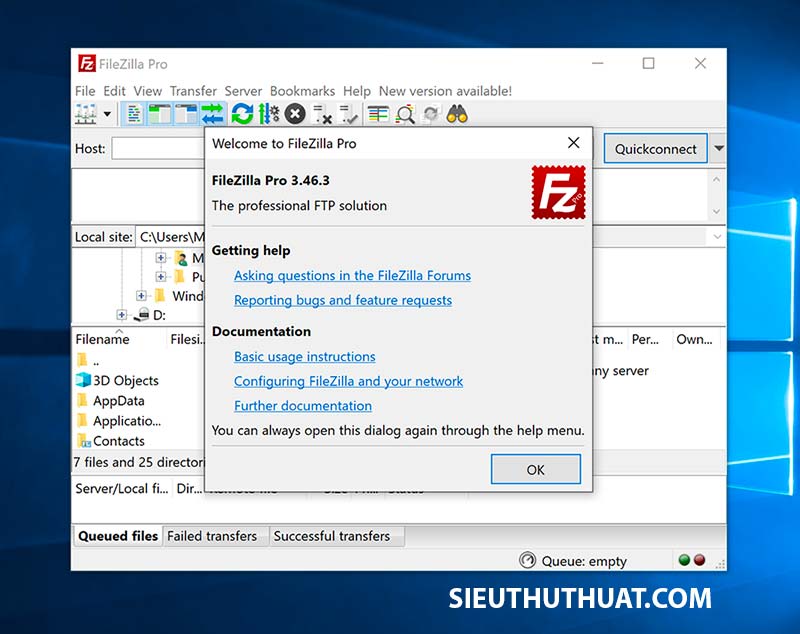The image size is (800, 634).
Task: Toggle the remote directory tree display
Action: coord(186,114)
